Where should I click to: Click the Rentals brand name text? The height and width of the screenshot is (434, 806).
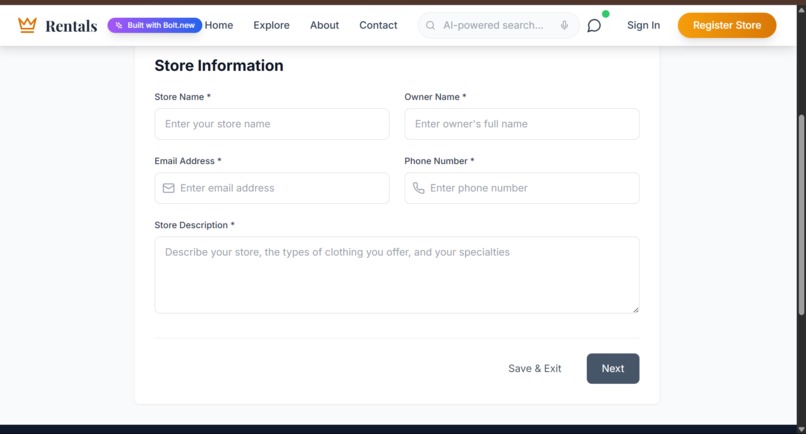(71, 26)
